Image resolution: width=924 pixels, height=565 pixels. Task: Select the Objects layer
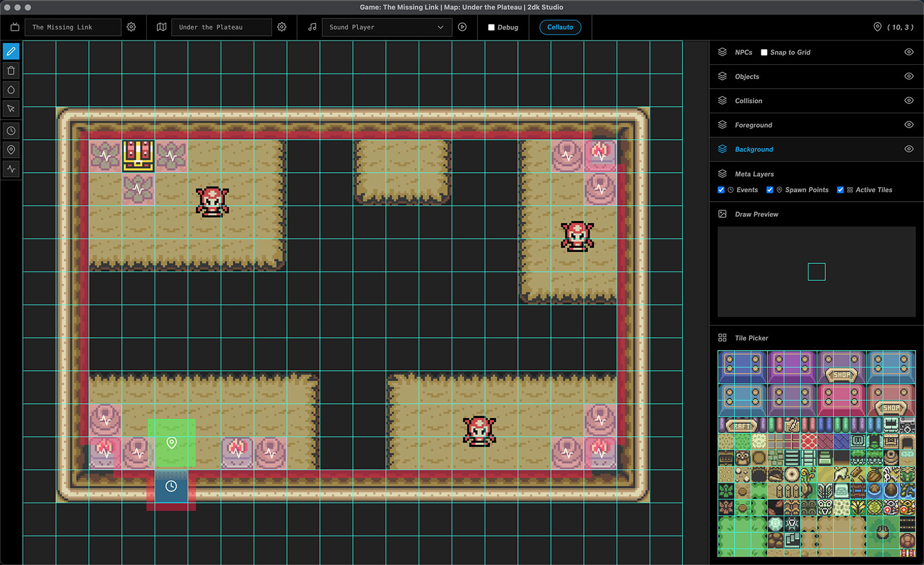747,76
